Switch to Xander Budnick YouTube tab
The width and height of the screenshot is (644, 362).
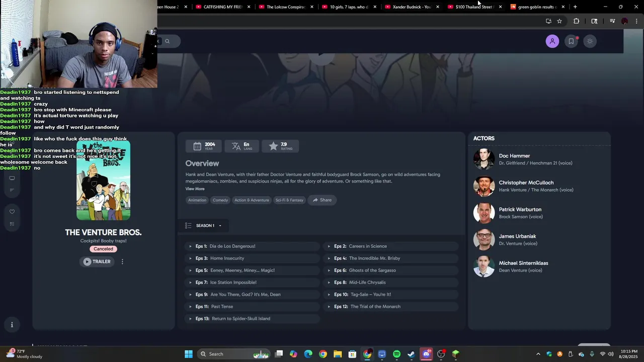pos(411,7)
